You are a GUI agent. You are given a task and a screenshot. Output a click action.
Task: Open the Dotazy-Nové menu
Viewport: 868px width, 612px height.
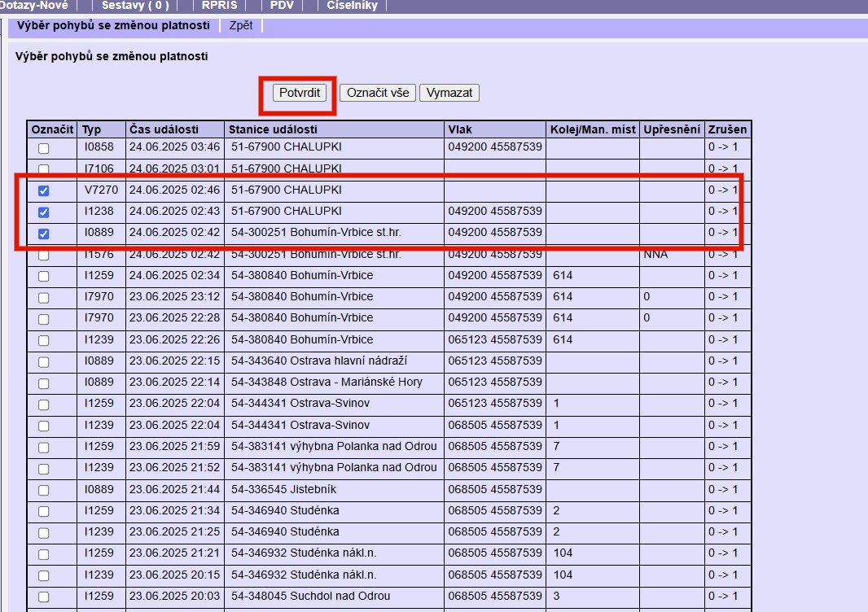tap(39, 5)
